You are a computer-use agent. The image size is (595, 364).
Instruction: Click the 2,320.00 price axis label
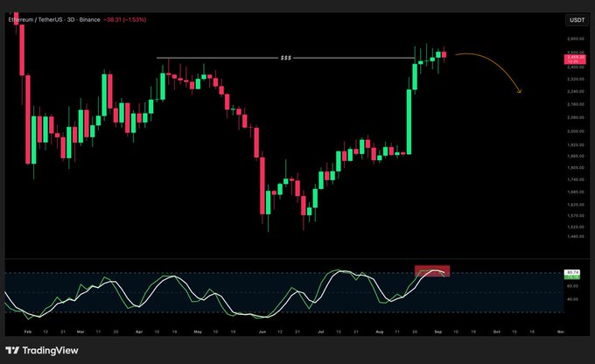click(x=576, y=80)
